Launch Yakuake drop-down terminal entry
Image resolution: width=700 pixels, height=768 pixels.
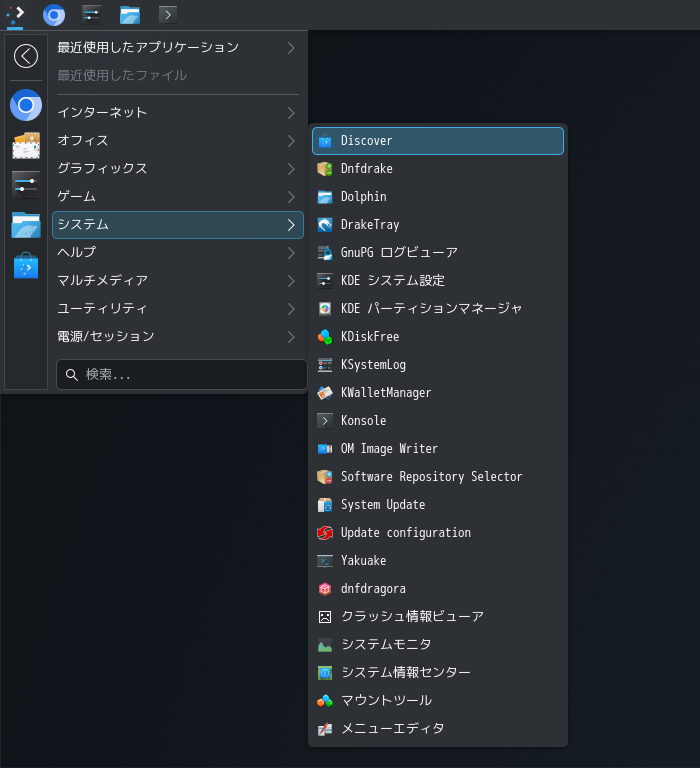coord(438,560)
